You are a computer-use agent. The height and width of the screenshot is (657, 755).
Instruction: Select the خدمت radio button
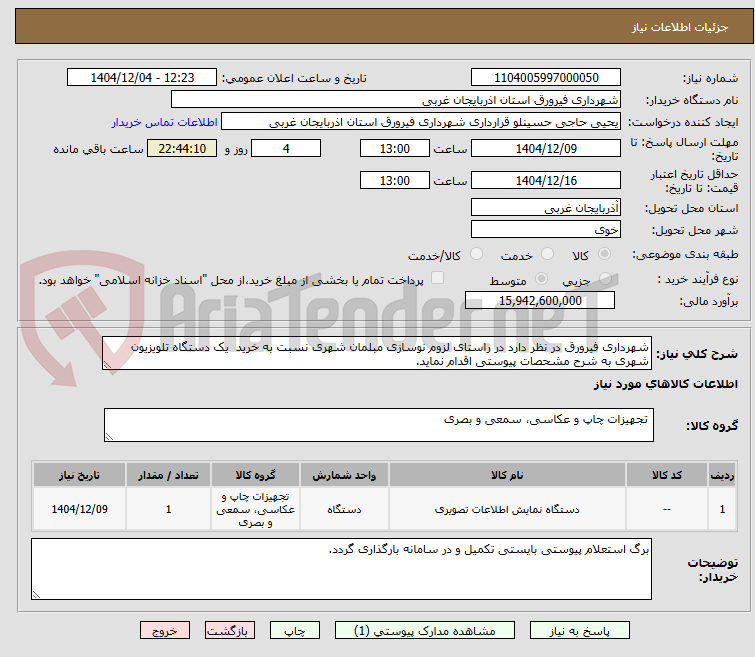[x=547, y=253]
